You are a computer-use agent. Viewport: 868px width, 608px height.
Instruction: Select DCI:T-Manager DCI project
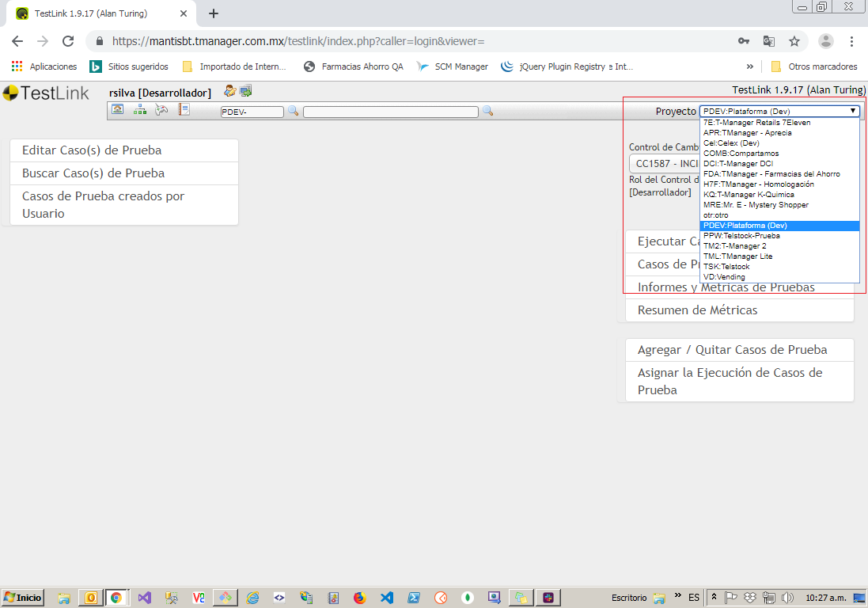coord(779,163)
